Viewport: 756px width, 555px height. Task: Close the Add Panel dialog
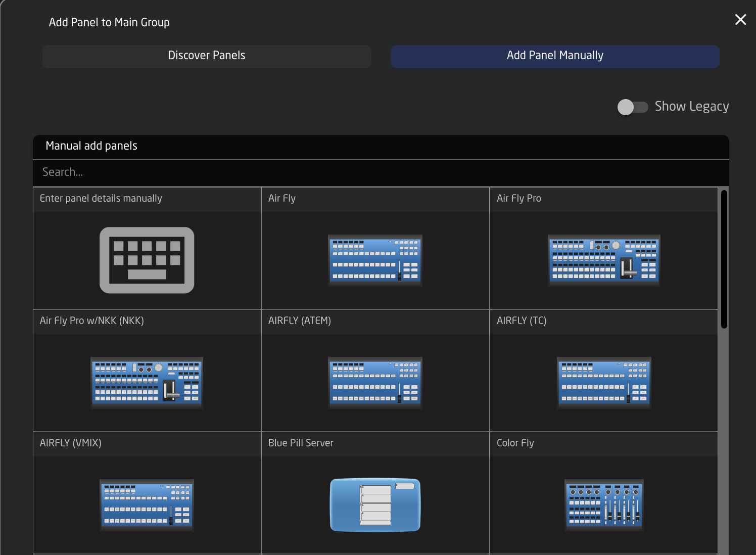point(740,20)
